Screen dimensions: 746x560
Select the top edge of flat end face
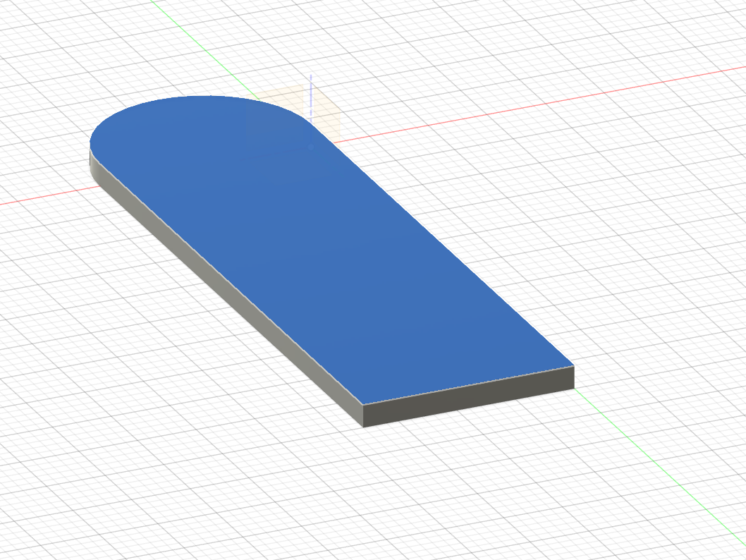[469, 386]
